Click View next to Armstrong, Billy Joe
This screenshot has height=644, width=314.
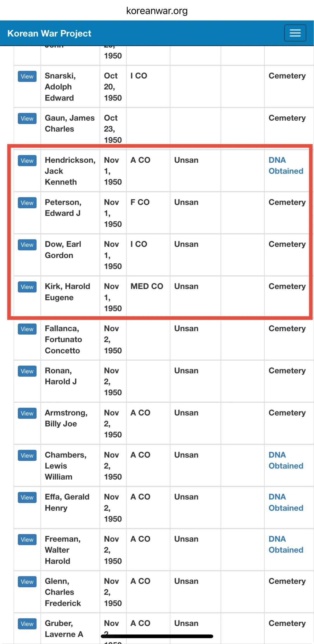tap(27, 413)
